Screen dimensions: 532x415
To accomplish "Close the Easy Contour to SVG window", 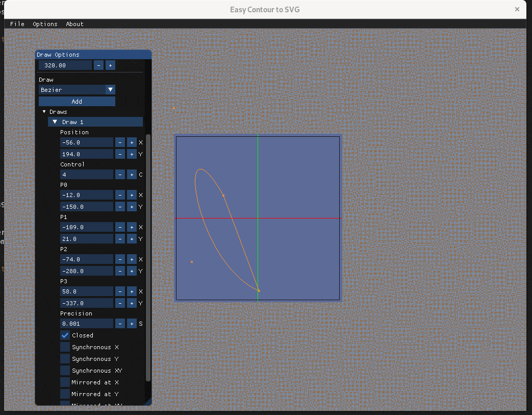I will coord(517,9).
